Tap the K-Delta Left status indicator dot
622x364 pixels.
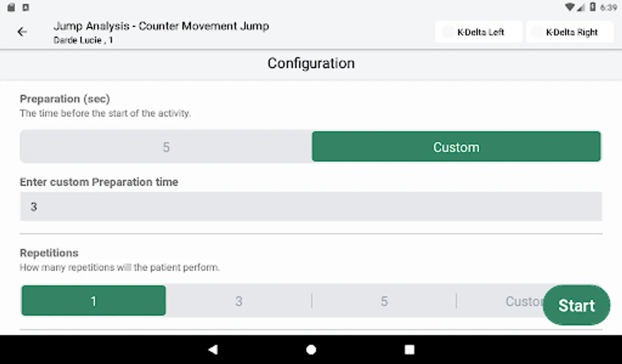click(448, 32)
